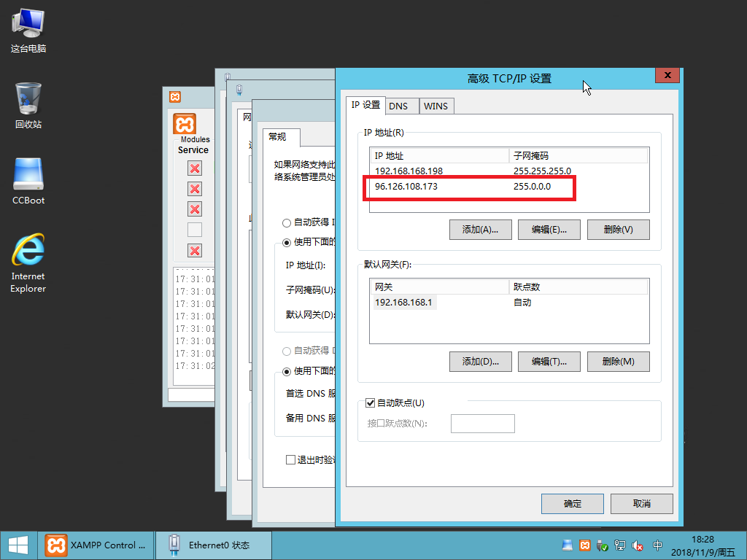Image resolution: width=747 pixels, height=560 pixels.
Task: Open the Windows Start button
Action: (18, 545)
